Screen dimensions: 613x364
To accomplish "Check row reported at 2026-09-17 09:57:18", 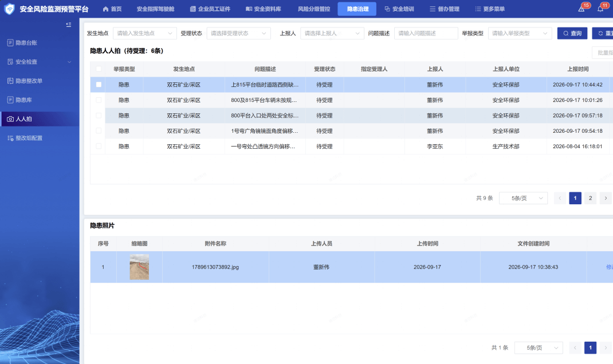I will click(x=99, y=115).
